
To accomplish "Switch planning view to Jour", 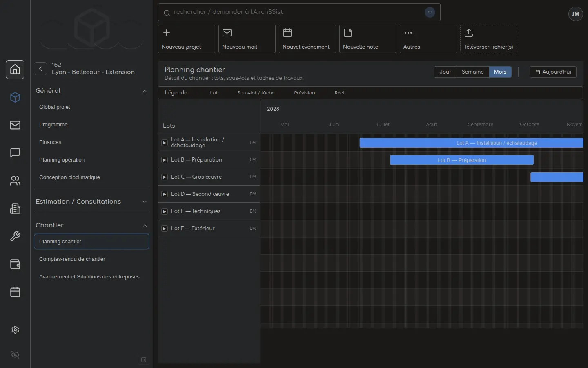I will pos(445,72).
